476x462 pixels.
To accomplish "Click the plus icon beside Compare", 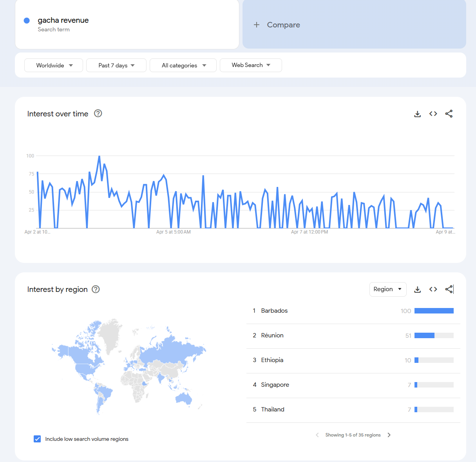I will (257, 25).
